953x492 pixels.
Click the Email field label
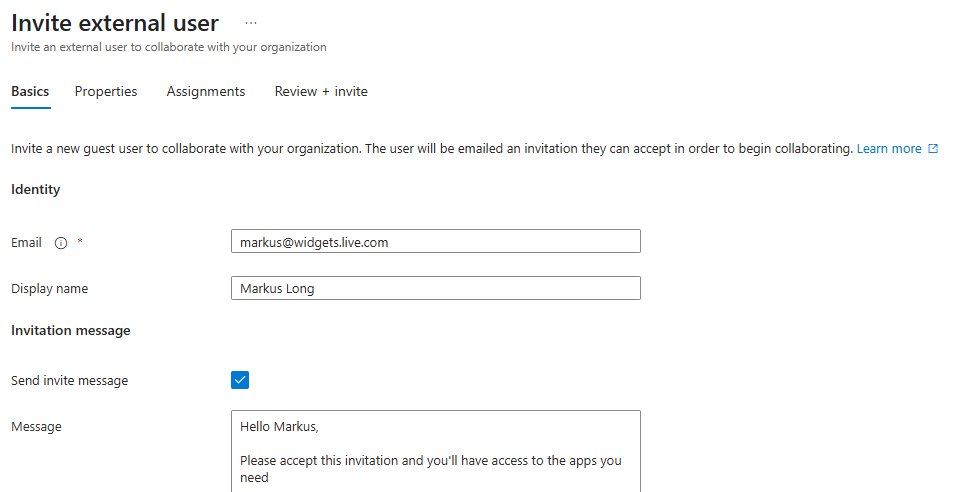click(26, 243)
